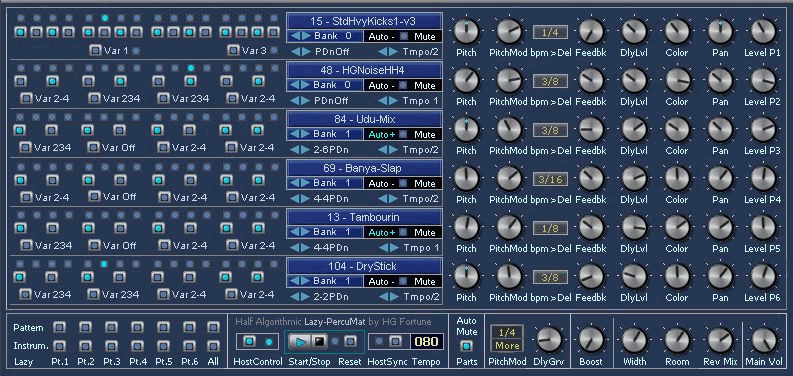This screenshot has height=376, width=793.
Task: Toggle Var Off in the Udu-Mix row
Action: (94, 147)
